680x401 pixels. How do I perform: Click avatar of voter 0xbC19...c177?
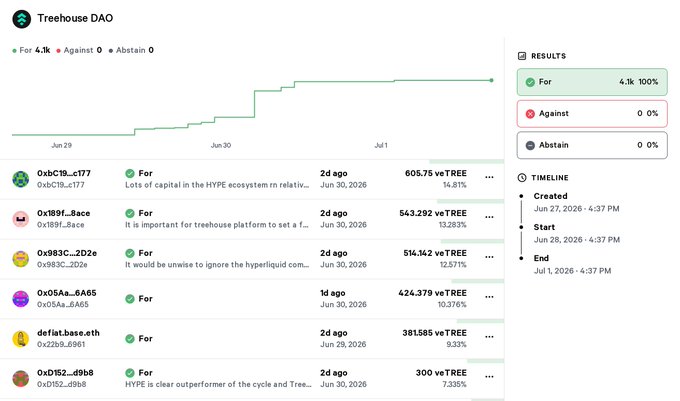tap(20, 179)
